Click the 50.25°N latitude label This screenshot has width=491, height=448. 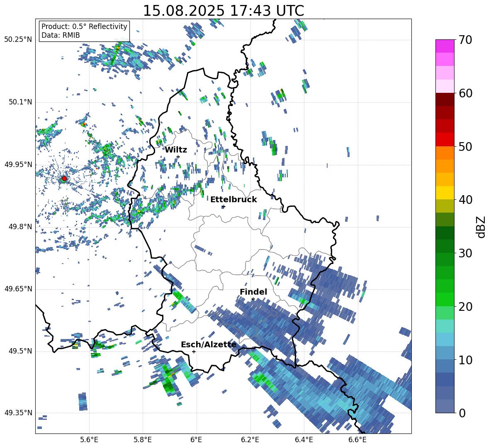point(18,40)
